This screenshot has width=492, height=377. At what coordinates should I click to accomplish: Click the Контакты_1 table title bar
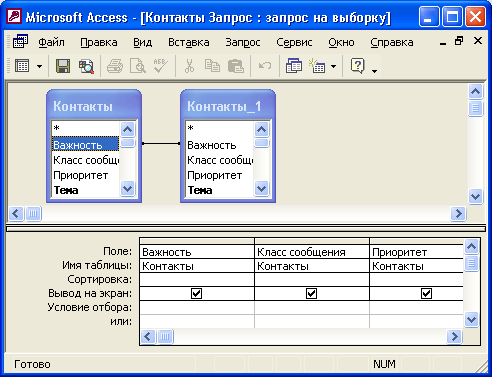coord(228,106)
